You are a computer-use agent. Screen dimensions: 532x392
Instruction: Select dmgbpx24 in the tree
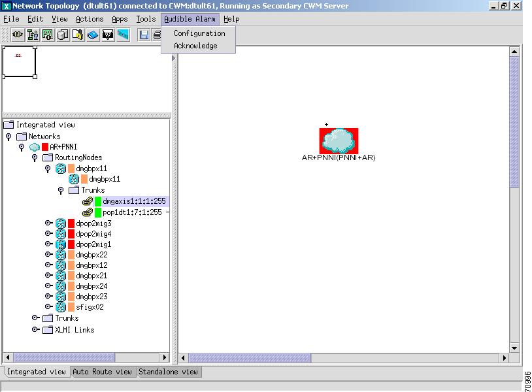click(x=91, y=286)
